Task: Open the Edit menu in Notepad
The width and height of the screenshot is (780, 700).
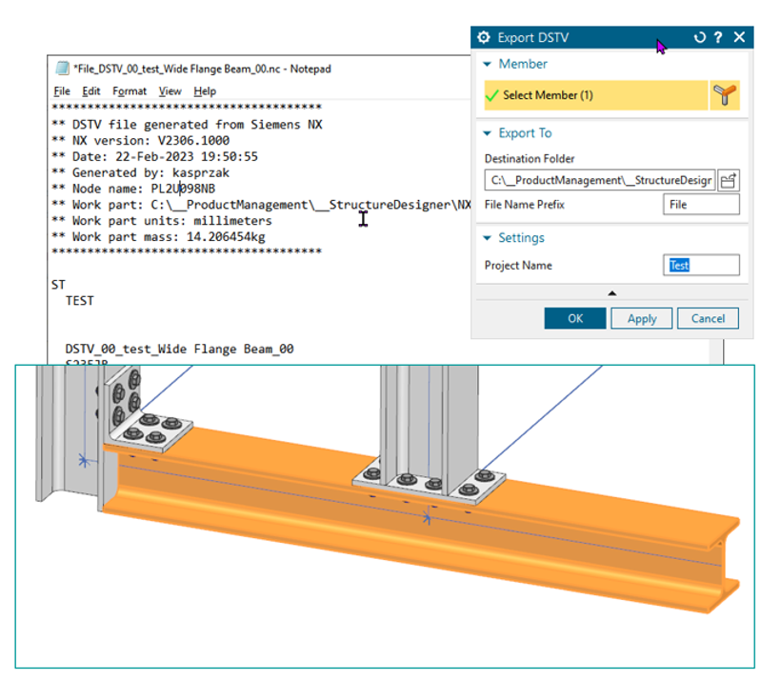Action: (90, 91)
